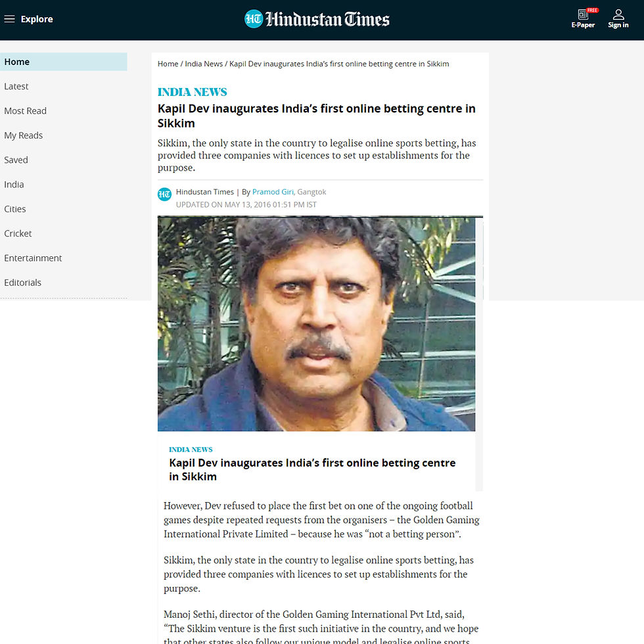Viewport: 644px width, 644px height.
Task: Open Editorials section
Action: coord(22,283)
